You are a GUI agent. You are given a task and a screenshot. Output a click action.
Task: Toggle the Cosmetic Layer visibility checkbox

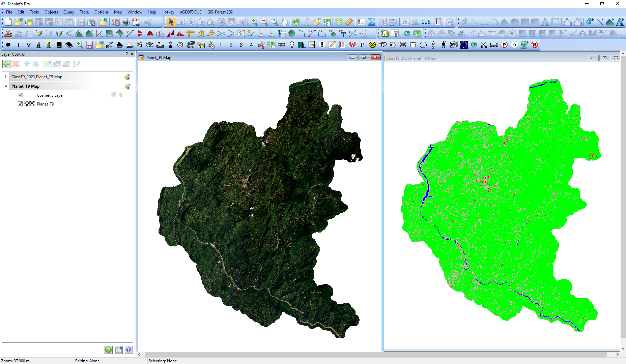(x=20, y=95)
